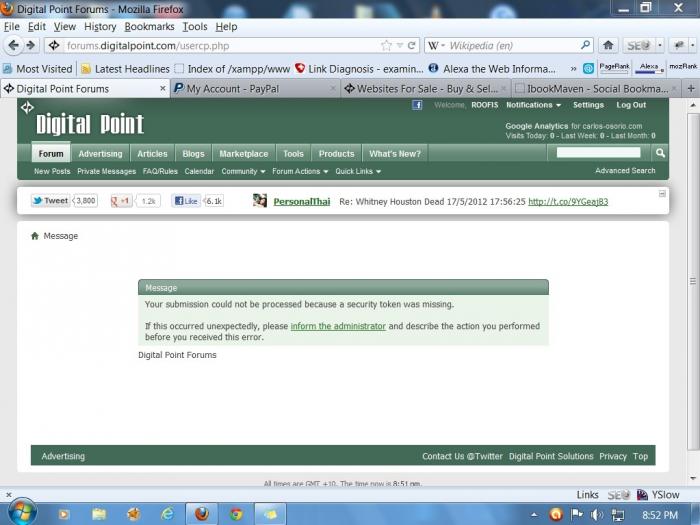Click the SEO icon in the status bar
The height and width of the screenshot is (525, 700).
pos(619,495)
